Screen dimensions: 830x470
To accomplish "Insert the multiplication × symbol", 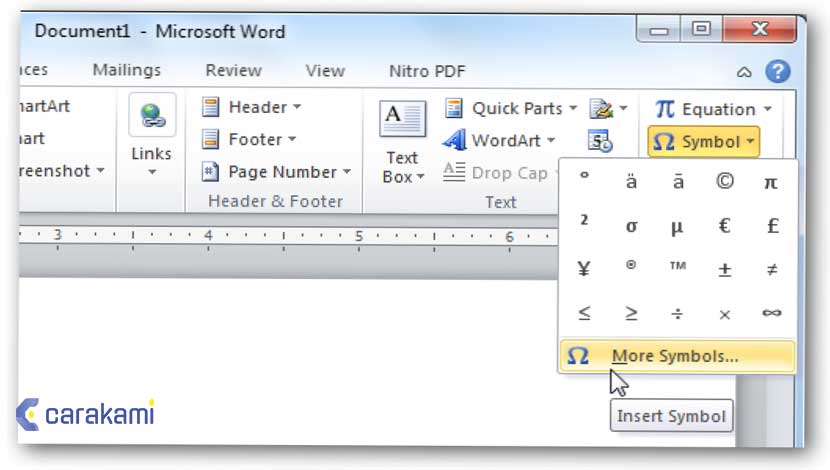I will click(725, 313).
